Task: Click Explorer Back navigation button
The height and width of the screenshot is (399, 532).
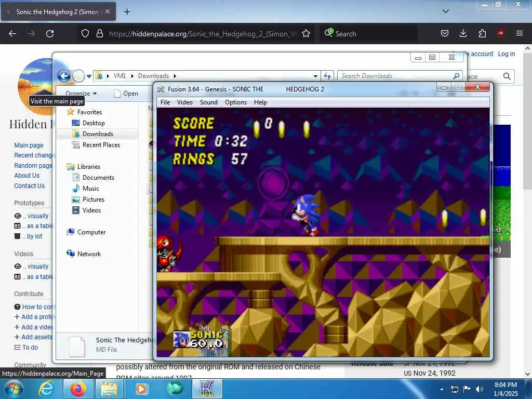Action: [x=64, y=76]
